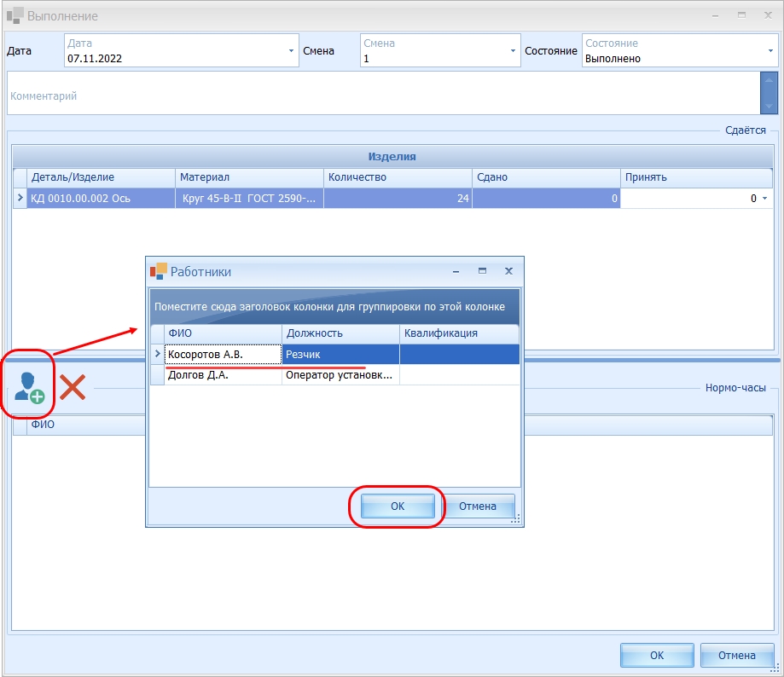
Task: Maximize the Выполнение window
Action: click(x=741, y=15)
